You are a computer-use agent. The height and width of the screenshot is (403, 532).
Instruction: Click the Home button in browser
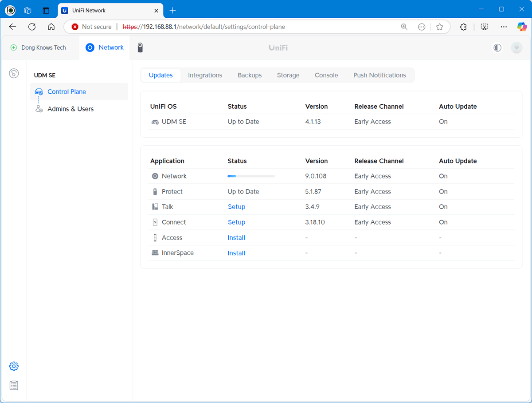click(x=51, y=27)
